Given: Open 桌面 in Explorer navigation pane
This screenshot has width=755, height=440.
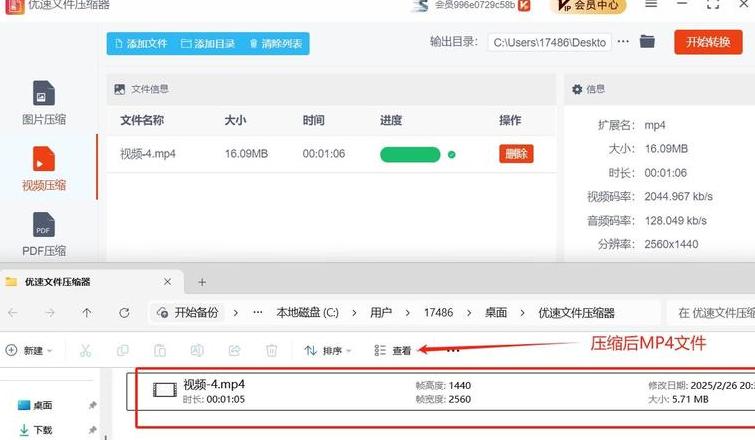Looking at the screenshot, I should pos(35,405).
